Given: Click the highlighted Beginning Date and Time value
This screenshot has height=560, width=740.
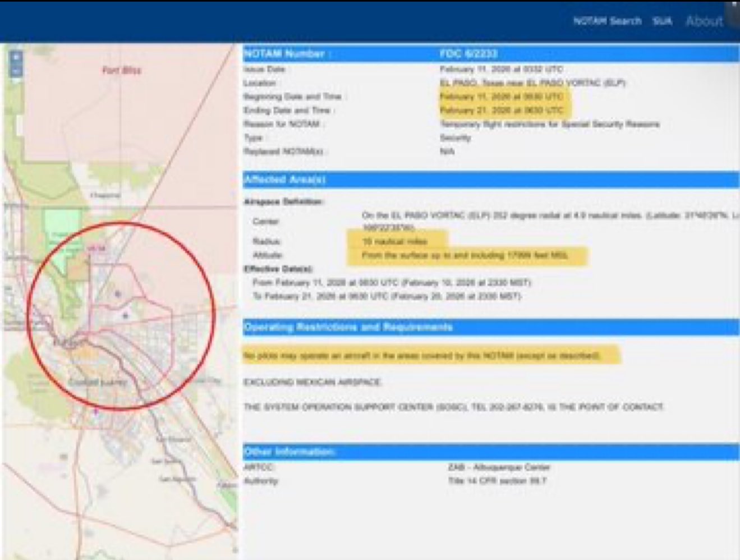Looking at the screenshot, I should [x=502, y=97].
